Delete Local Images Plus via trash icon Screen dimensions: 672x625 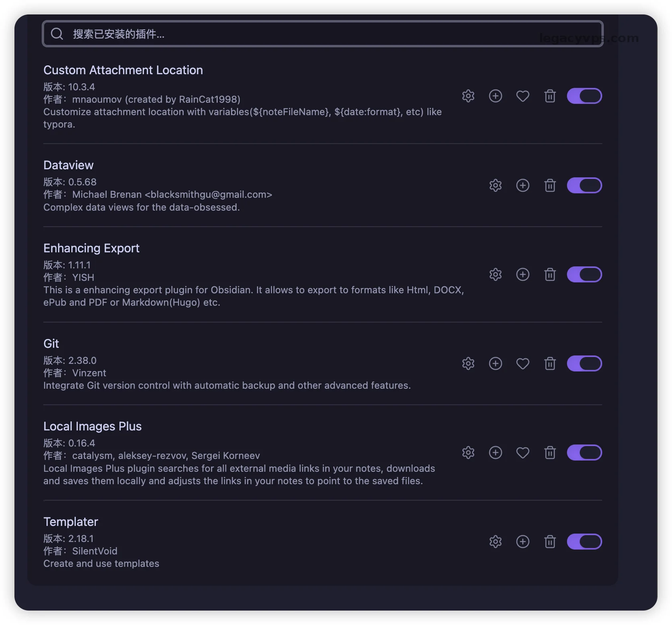550,453
